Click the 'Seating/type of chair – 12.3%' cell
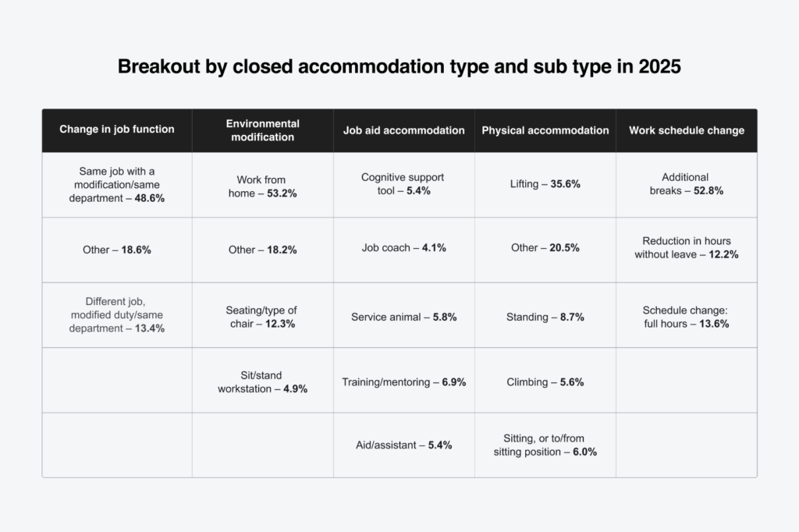 click(263, 317)
